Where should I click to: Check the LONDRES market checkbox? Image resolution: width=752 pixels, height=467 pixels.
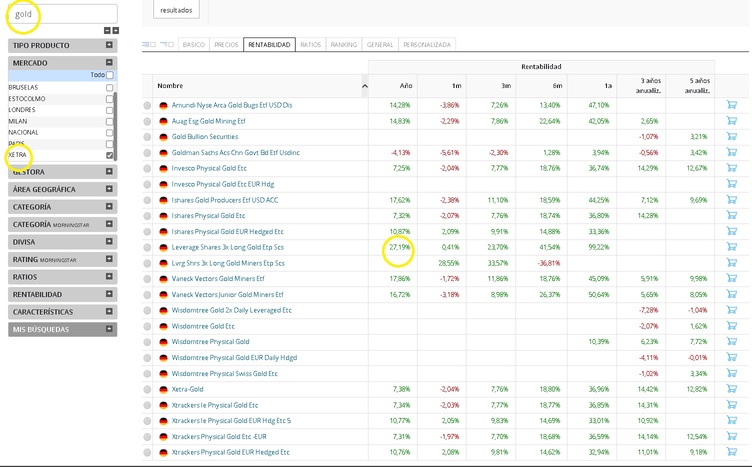tap(109, 110)
